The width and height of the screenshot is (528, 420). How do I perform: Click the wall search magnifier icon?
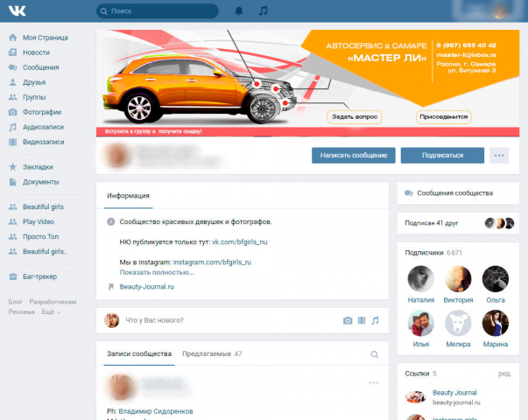[x=375, y=354]
